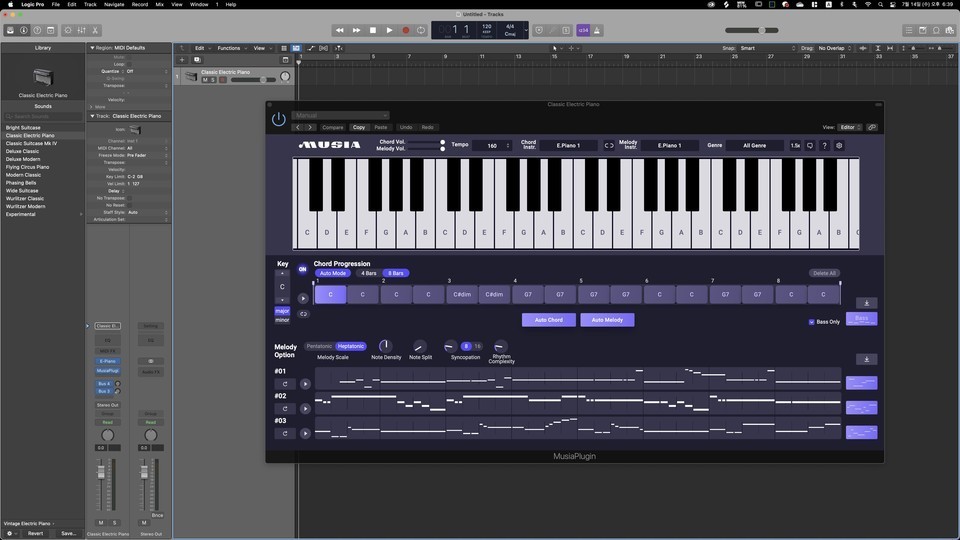
Task: Open the Navigate menu in menu bar
Action: pos(114,4)
